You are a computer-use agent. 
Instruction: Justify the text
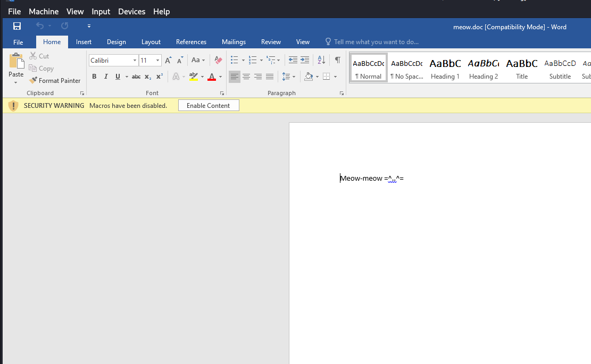(270, 77)
